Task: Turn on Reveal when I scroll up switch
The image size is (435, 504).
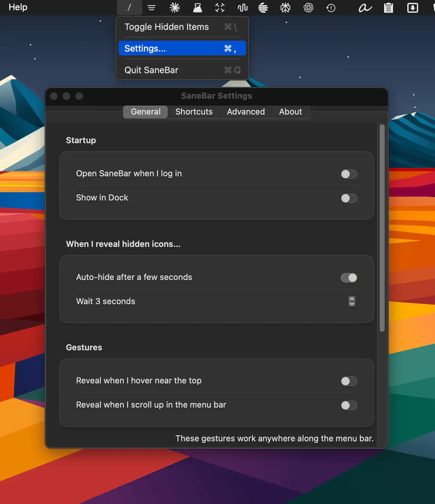Action: point(349,405)
